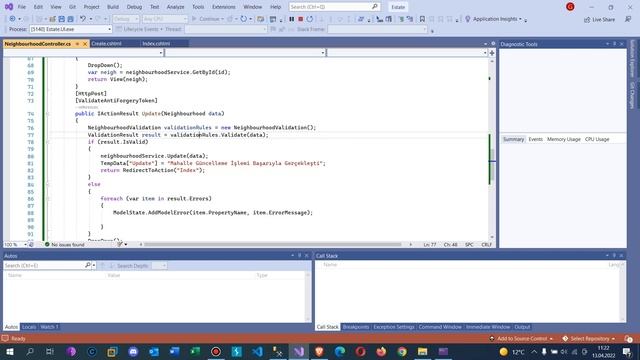The height and width of the screenshot is (360, 640).
Task: Switch to the Create.cshtml tab
Action: (107, 44)
